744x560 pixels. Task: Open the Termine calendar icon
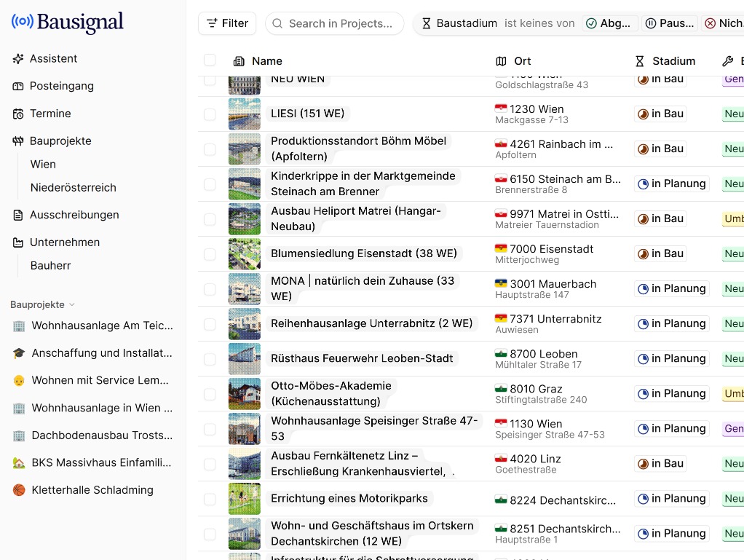18,114
